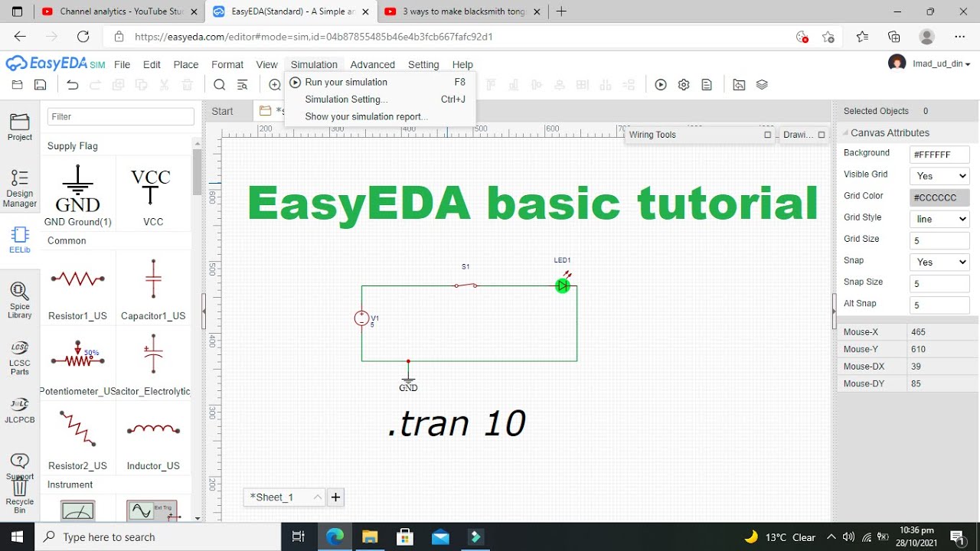The image size is (980, 551).
Task: Open the File menu
Action: [122, 64]
